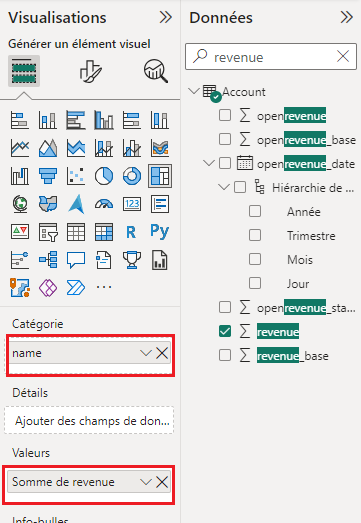Viewport: 361px width, 523px height.
Task: Add a gauge visual
Action: click(x=104, y=204)
